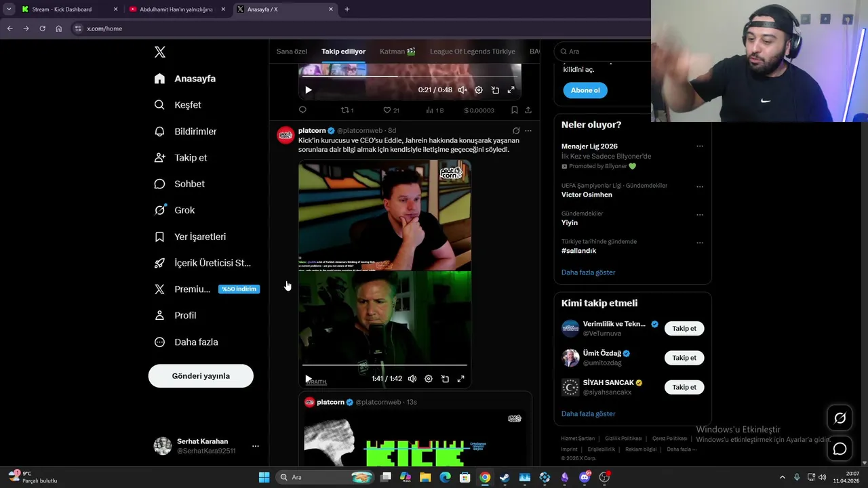Image resolution: width=868 pixels, height=488 pixels.
Task: Follow Ümit Özdağ account
Action: (684, 358)
